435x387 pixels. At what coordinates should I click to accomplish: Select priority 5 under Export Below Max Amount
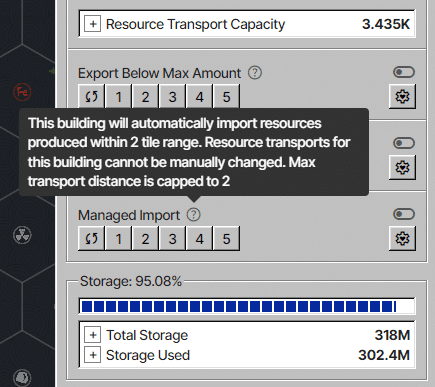pos(226,97)
